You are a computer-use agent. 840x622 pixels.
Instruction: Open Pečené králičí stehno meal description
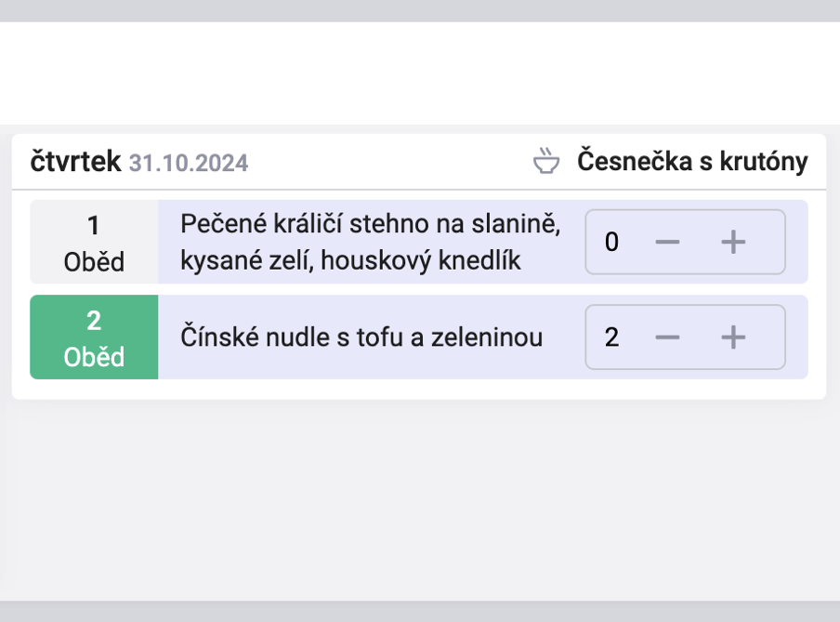[x=370, y=243]
